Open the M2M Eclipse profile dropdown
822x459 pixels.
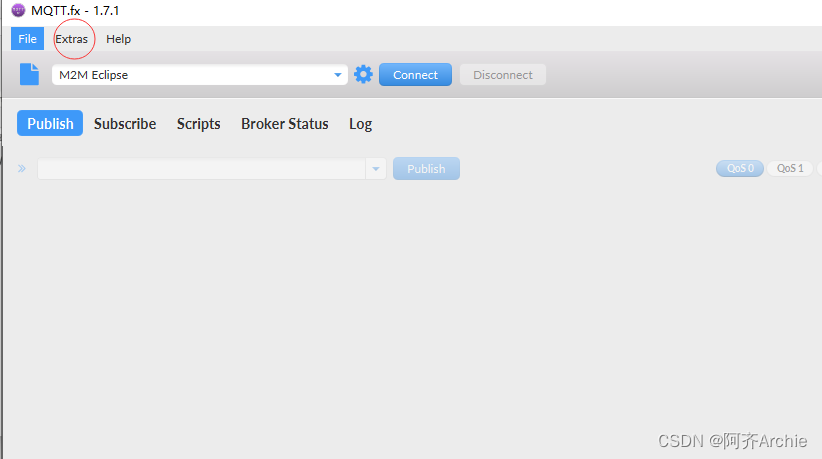(x=200, y=75)
